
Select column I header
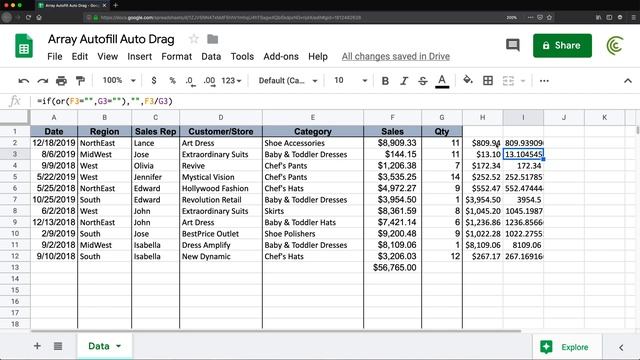(x=523, y=118)
